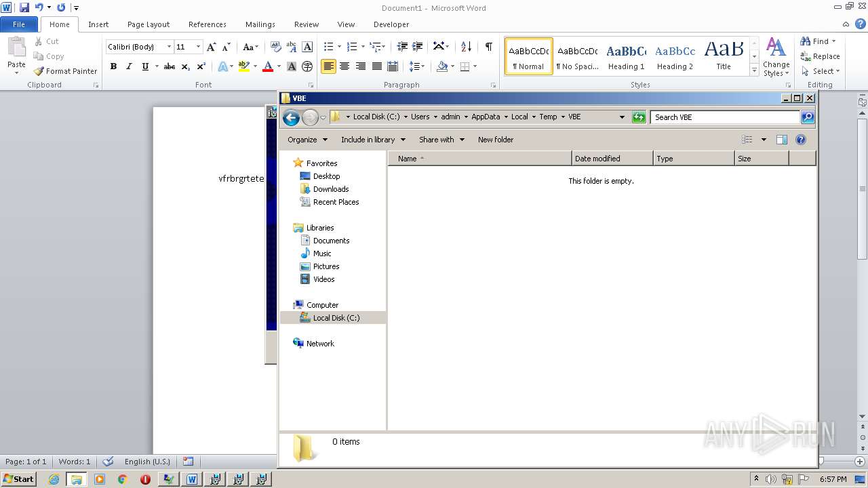Open Chrome from taskbar
The width and height of the screenshot is (868, 488).
click(122, 479)
